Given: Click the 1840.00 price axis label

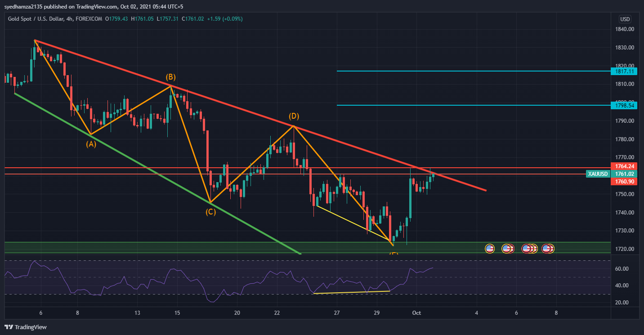Looking at the screenshot, I should coord(626,29).
